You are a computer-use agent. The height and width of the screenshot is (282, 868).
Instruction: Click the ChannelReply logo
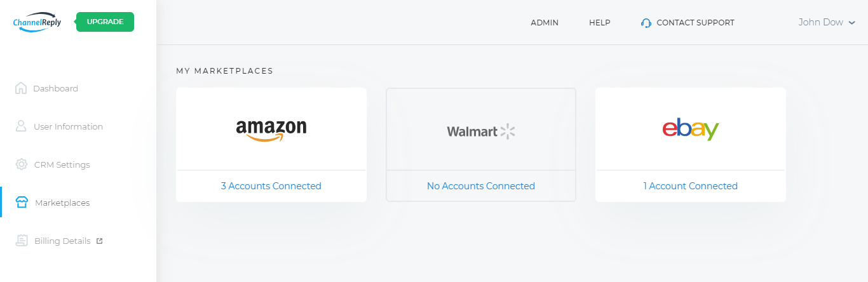coord(37,22)
